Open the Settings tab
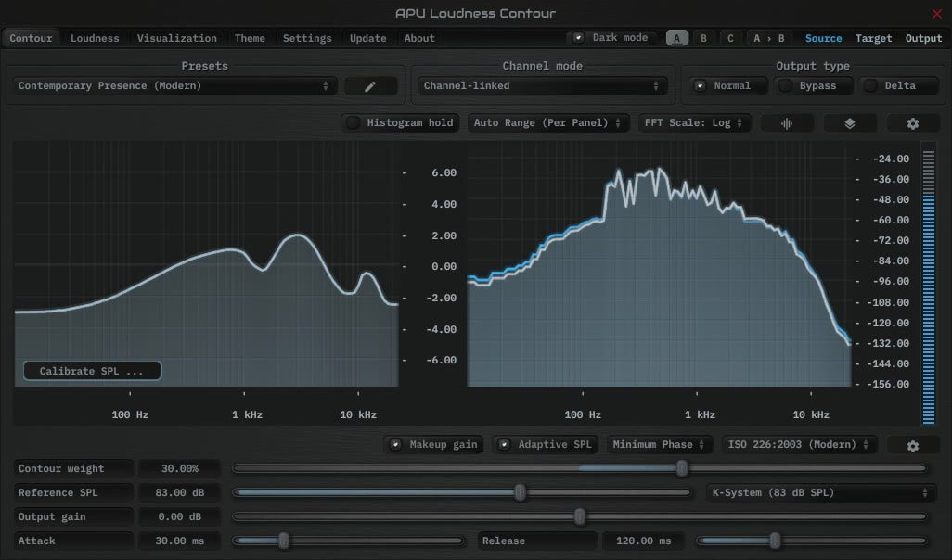This screenshot has width=952, height=560. 307,38
